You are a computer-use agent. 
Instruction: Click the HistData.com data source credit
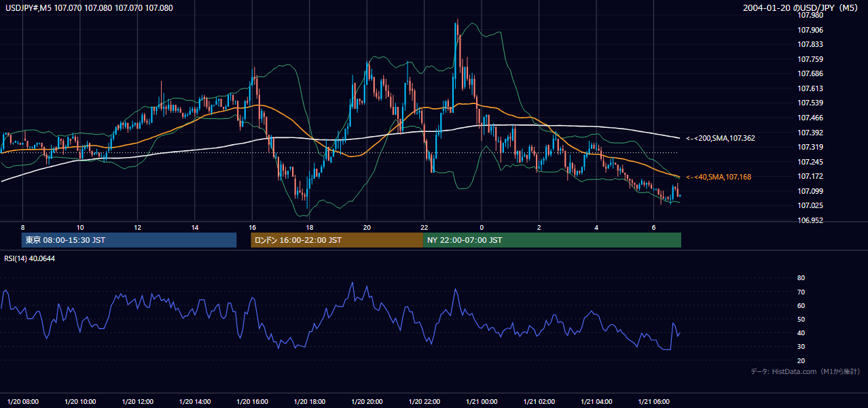click(x=806, y=371)
